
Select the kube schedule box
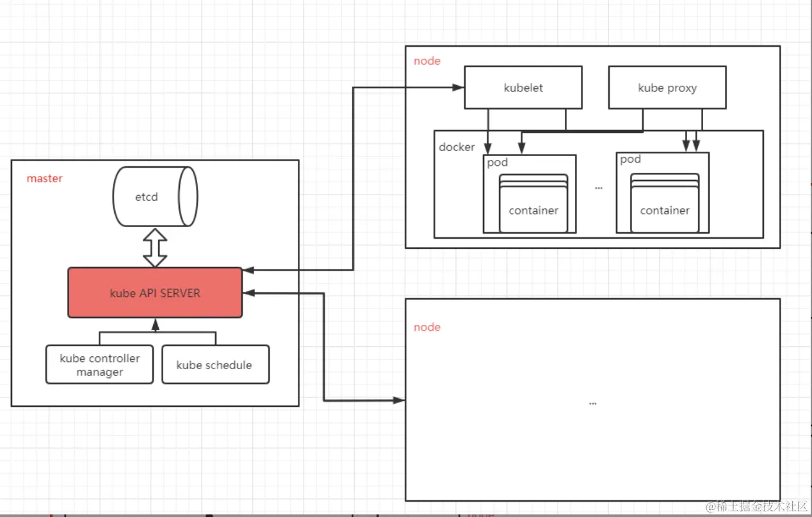click(215, 365)
